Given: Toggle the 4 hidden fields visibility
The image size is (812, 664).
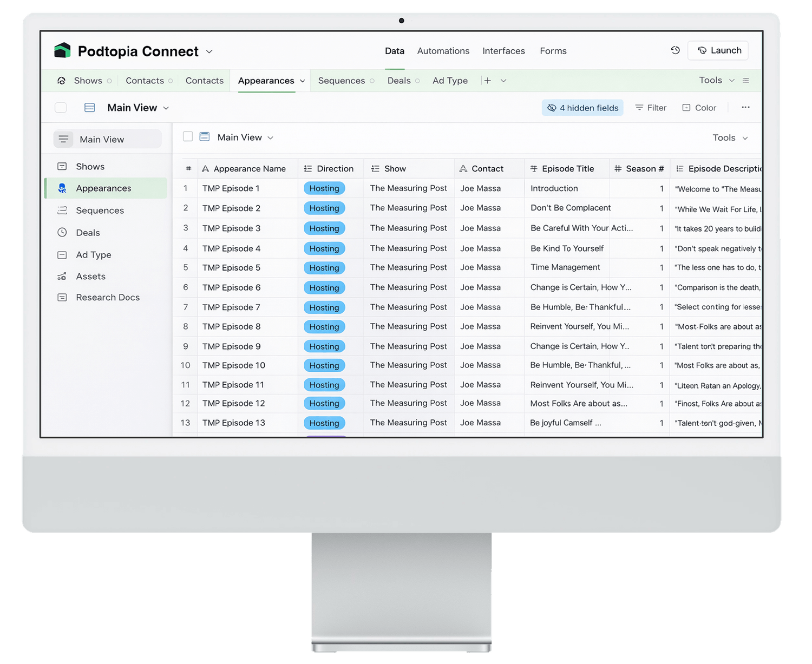Looking at the screenshot, I should click(x=582, y=108).
